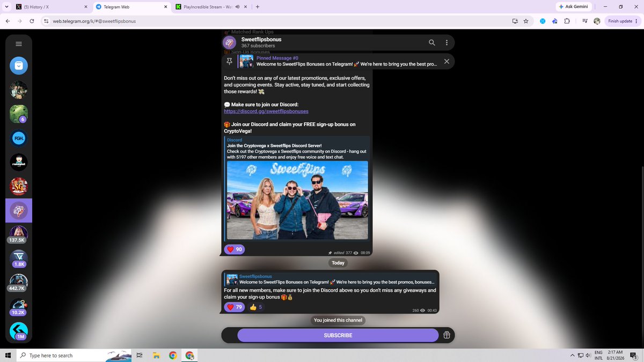Open chat with 442.7K badge
This screenshot has height=362, width=644.
(19, 283)
